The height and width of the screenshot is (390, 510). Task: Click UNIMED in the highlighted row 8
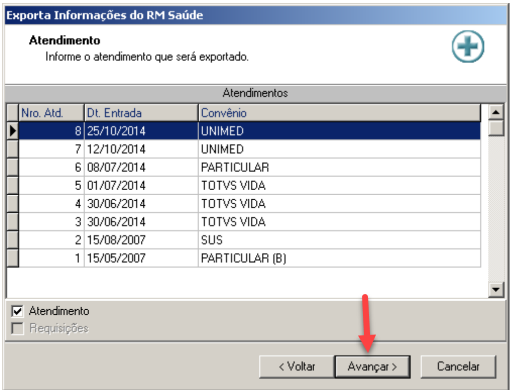pyautogui.click(x=340, y=131)
